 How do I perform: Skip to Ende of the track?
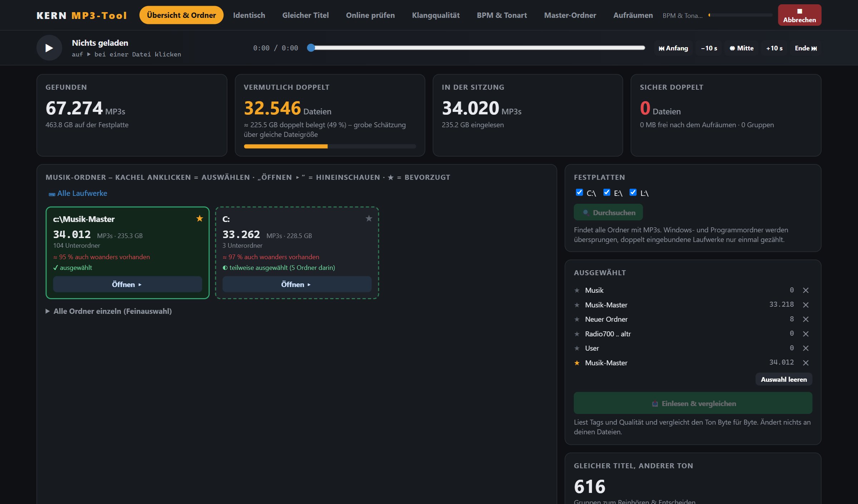coord(805,48)
